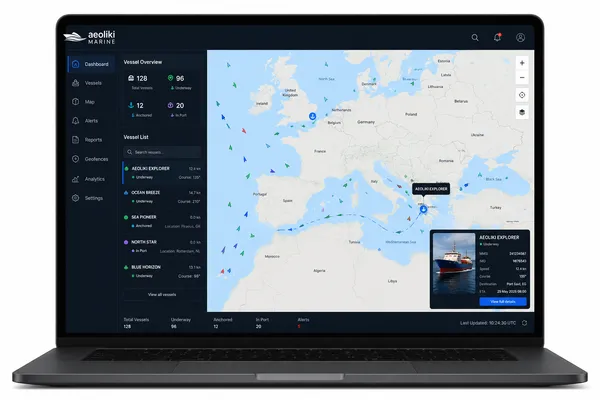Open the search icon in the header
This screenshot has height=400, width=600.
(475, 38)
